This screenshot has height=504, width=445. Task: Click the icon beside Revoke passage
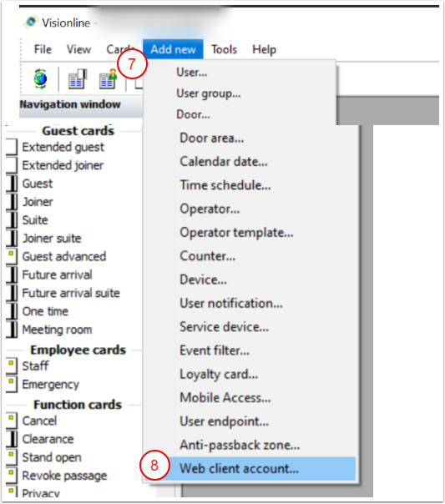click(x=12, y=476)
